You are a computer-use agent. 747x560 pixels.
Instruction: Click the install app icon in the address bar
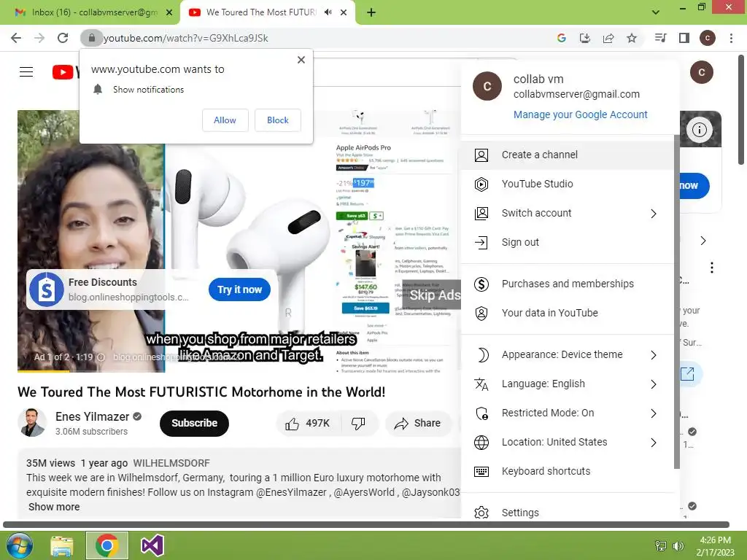584,38
